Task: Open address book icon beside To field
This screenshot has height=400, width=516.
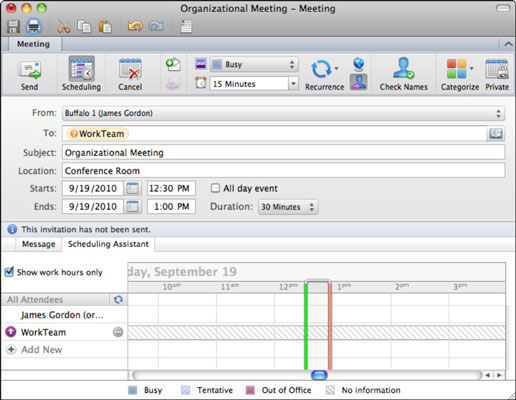Action: coord(496,134)
